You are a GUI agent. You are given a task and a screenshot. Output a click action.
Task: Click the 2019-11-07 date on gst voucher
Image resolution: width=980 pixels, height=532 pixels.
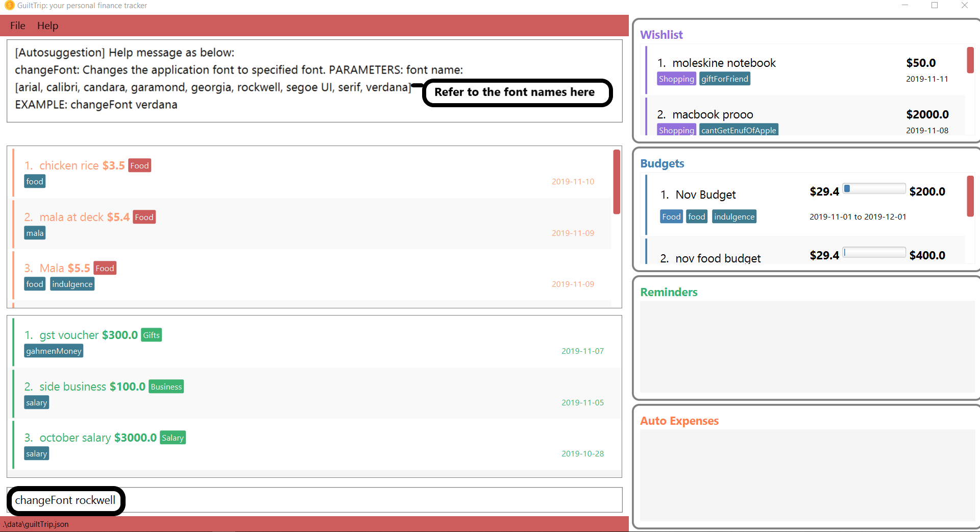582,351
